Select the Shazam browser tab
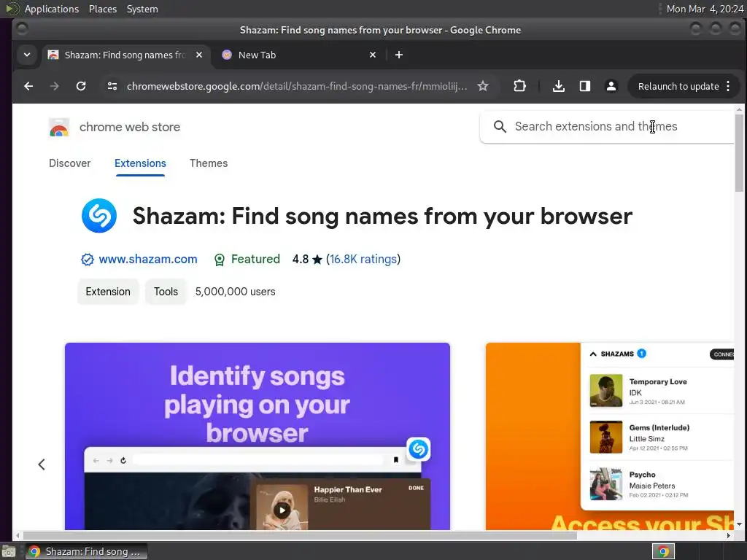747x560 pixels. pyautogui.click(x=125, y=55)
